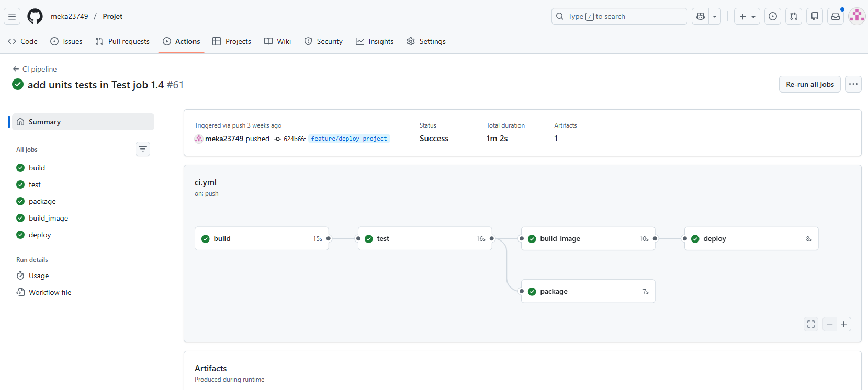Switch to the Actions tab
This screenshot has width=868, height=390.
pyautogui.click(x=182, y=41)
